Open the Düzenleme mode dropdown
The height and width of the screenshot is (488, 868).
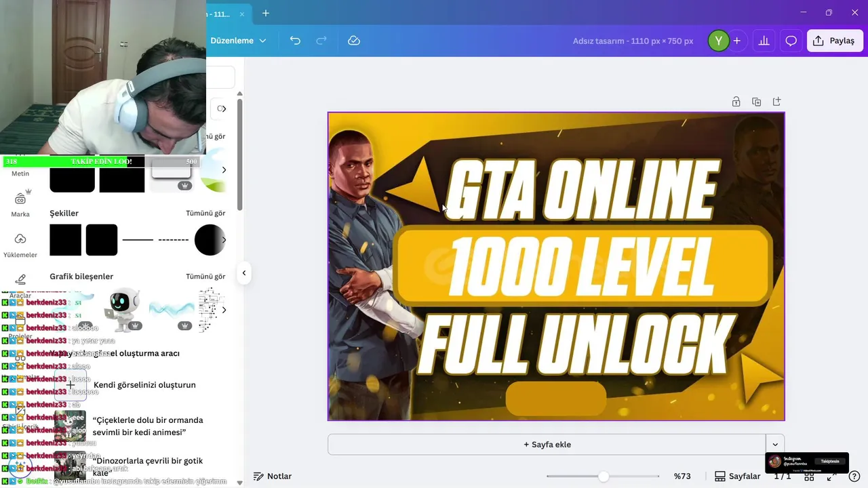[x=238, y=41]
